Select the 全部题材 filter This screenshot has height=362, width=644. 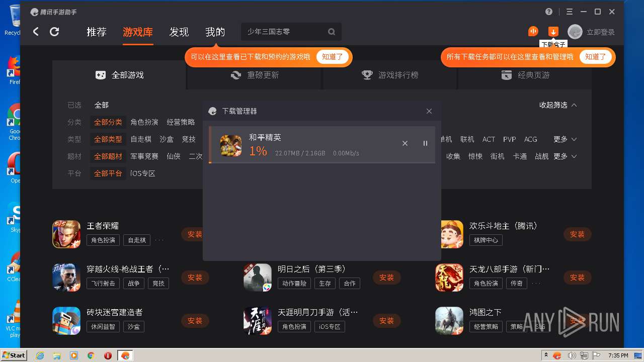tap(108, 156)
